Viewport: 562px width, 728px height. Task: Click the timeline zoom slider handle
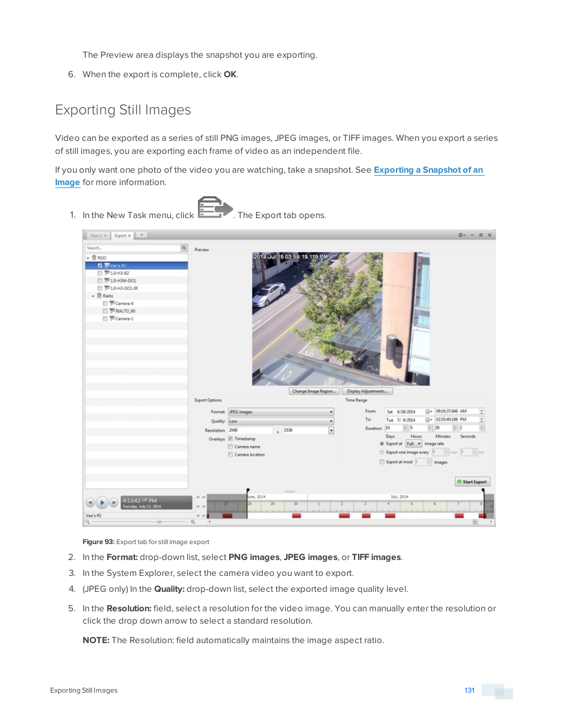click(x=160, y=522)
